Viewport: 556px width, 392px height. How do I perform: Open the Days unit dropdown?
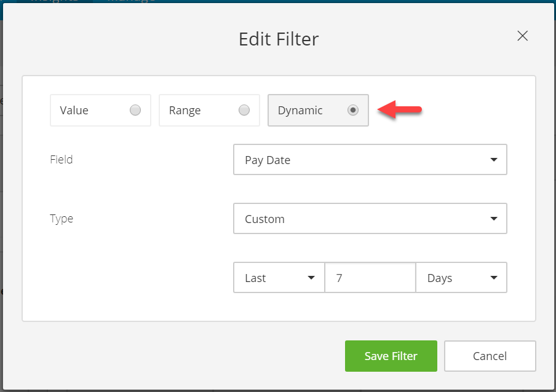(461, 278)
